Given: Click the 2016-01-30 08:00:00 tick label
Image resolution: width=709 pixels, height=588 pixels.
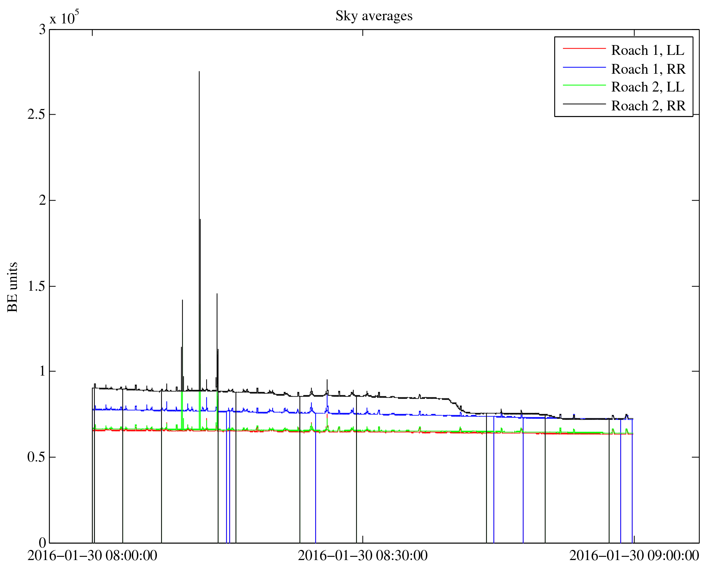Looking at the screenshot, I should click(92, 556).
